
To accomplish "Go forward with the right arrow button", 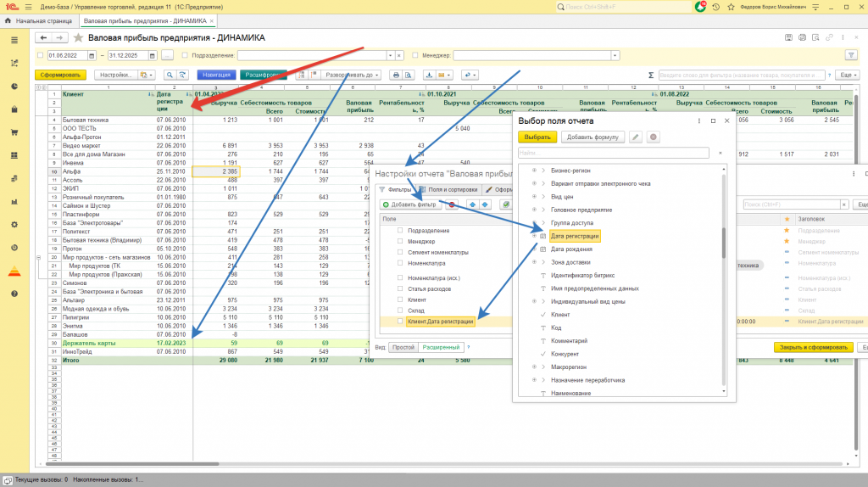I will (x=58, y=37).
